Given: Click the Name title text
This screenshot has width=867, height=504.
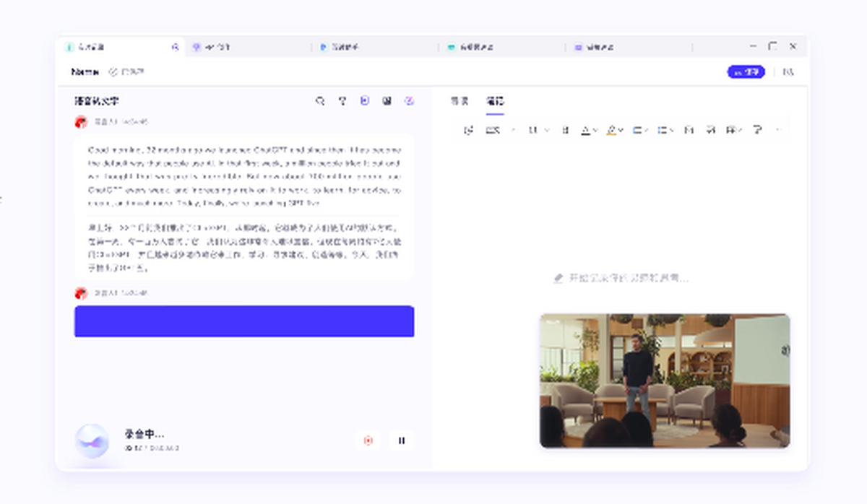Looking at the screenshot, I should (85, 72).
